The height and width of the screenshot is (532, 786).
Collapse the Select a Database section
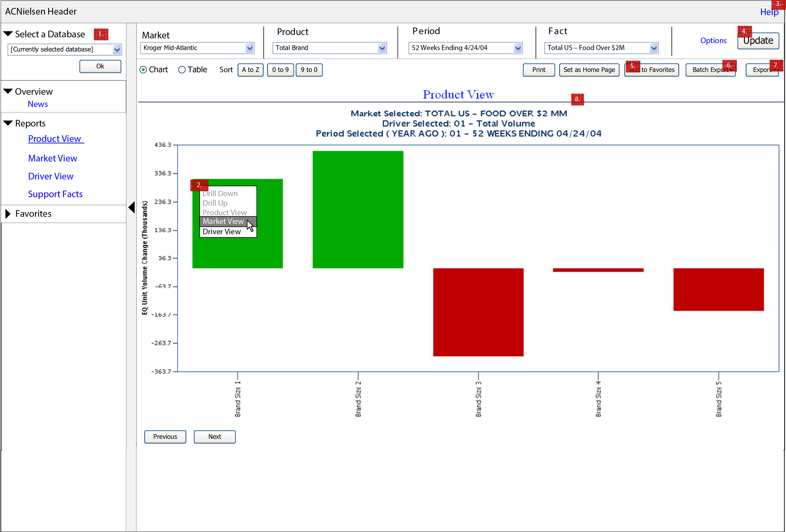tap(8, 34)
